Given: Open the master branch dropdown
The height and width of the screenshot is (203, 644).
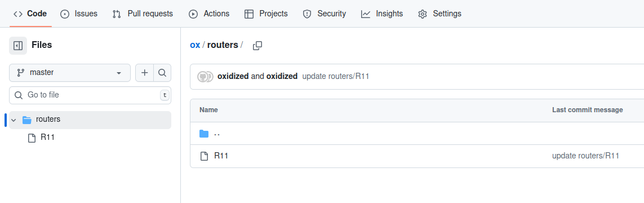Looking at the screenshot, I should pos(70,73).
